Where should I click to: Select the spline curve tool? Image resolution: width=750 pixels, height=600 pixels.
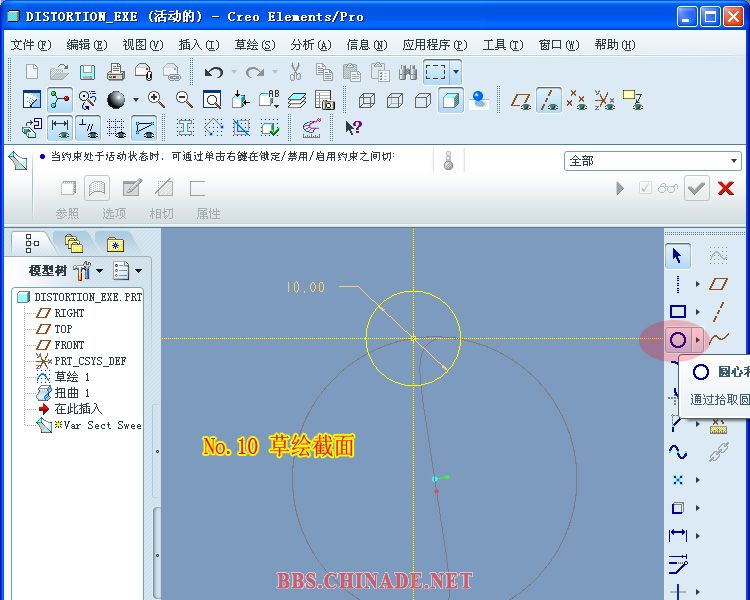tap(718, 339)
